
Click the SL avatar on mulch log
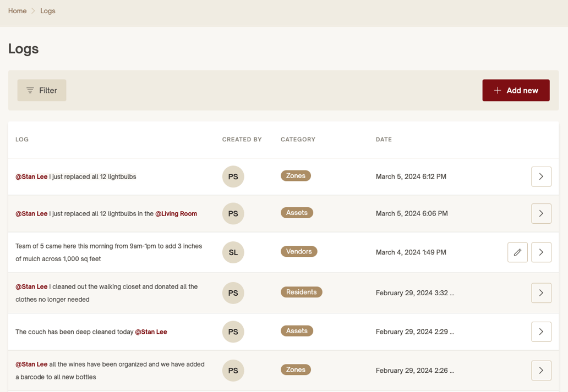(233, 252)
